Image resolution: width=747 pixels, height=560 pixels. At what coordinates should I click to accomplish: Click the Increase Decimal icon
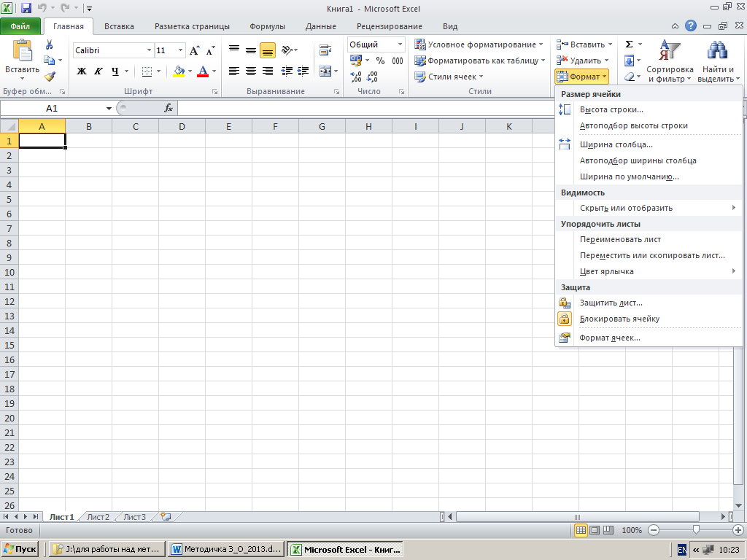click(356, 77)
